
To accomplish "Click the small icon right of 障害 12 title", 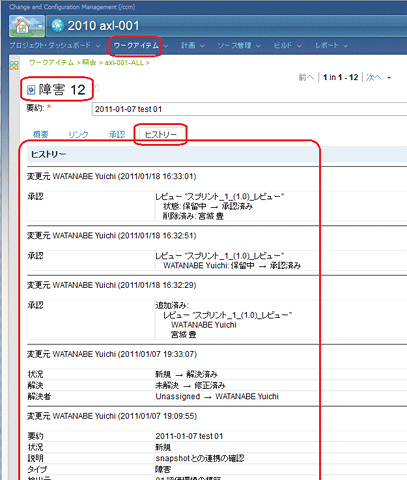I will click(x=97, y=88).
